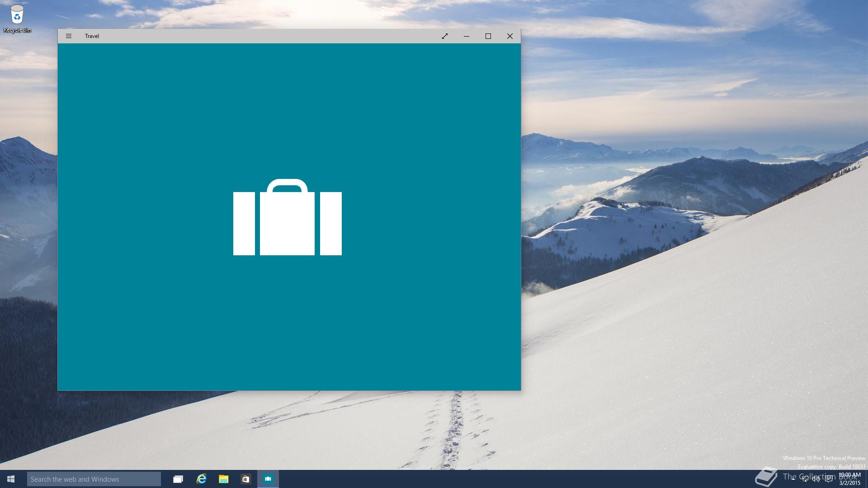This screenshot has width=868, height=488.
Task: Click the Travel title text
Action: 92,36
